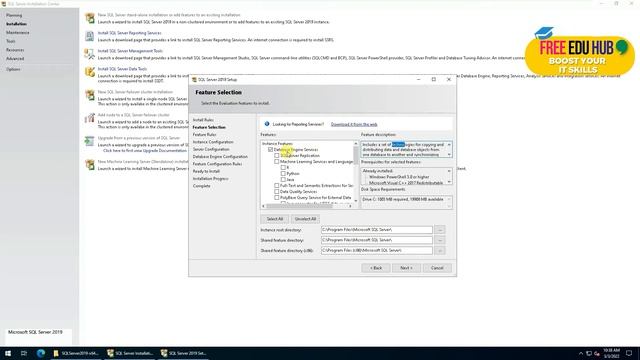Click the Upgrade from previous version icon
Image resolution: width=640 pixels, height=360 pixels.
(x=90, y=141)
